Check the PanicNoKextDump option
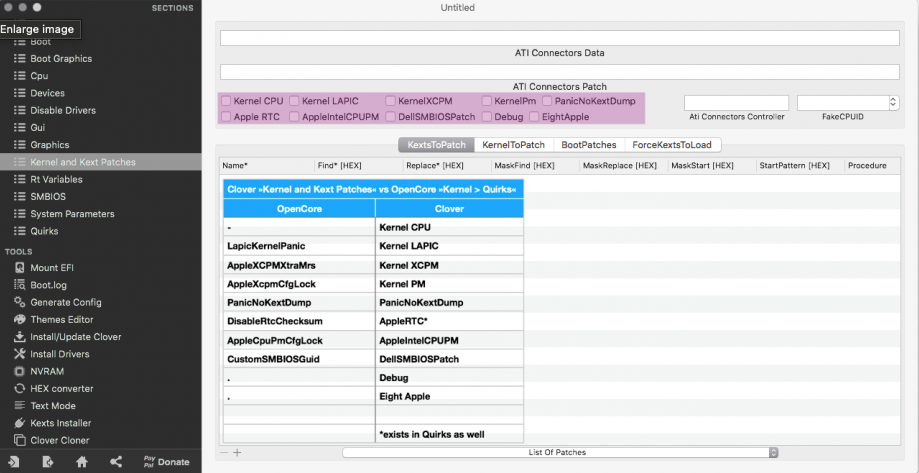 click(547, 101)
